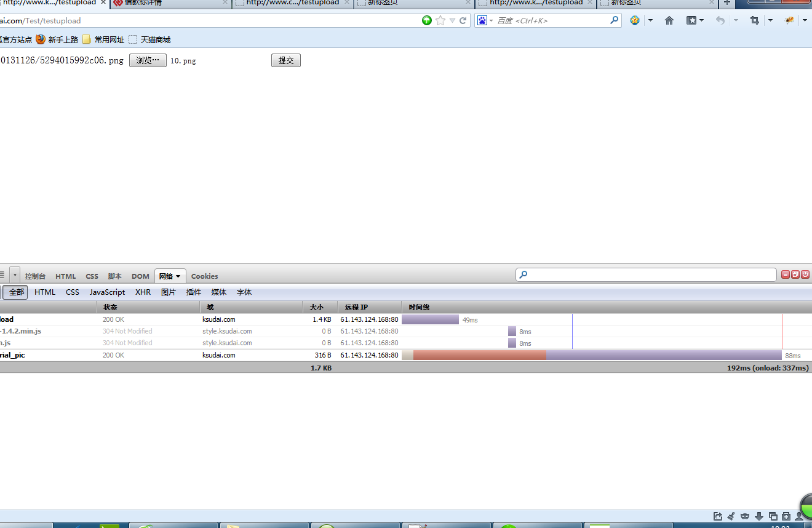
Task: Expand the dropdown beside the medal icon
Action: [650, 20]
